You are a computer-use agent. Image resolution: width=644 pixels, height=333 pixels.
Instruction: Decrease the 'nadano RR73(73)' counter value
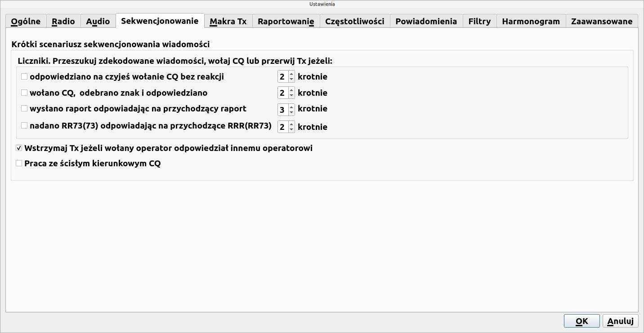pos(291,129)
